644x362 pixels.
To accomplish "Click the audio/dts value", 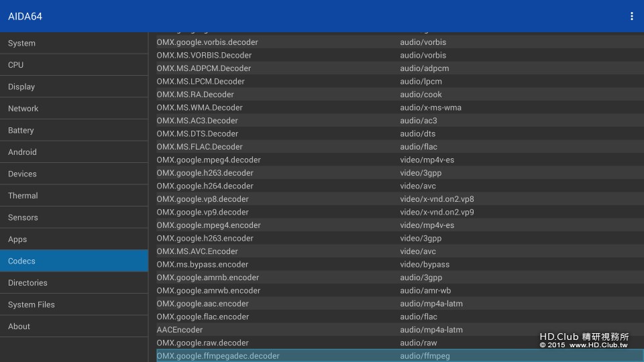I will (418, 134).
